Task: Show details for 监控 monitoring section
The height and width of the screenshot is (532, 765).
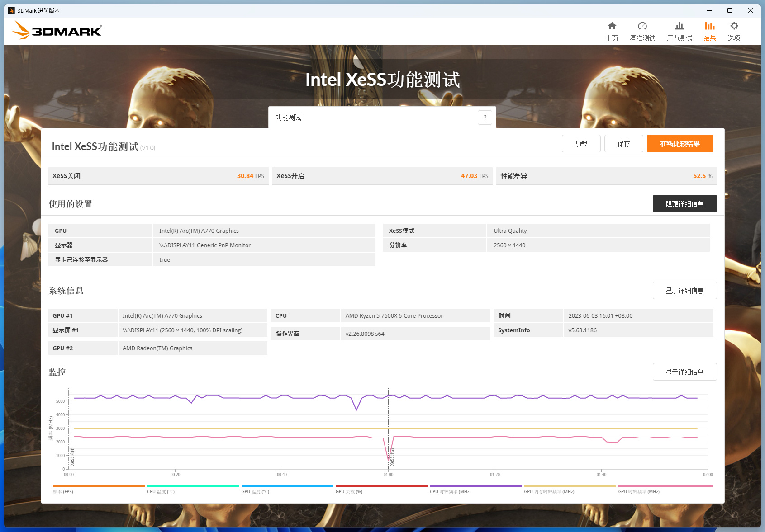Action: [684, 372]
